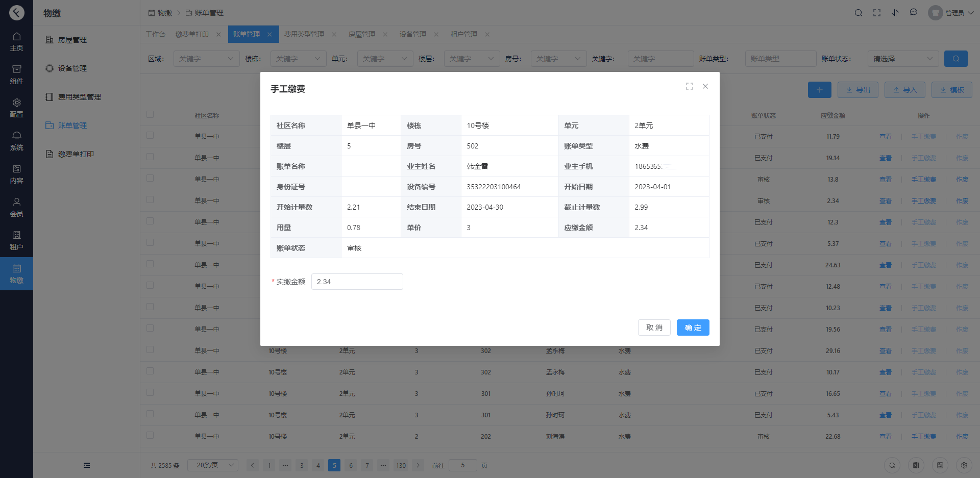Image resolution: width=980 pixels, height=478 pixels.
Task: Open the 单元 dropdown
Action: (385, 59)
